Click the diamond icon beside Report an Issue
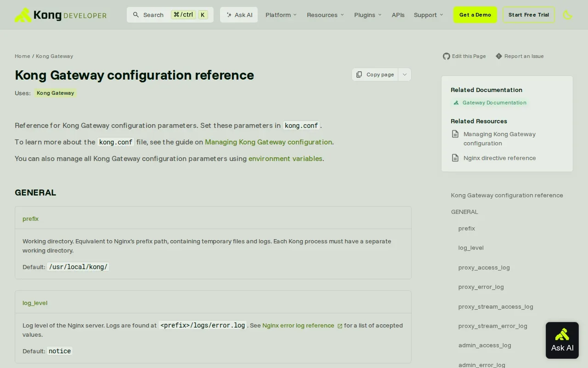 coord(499,56)
